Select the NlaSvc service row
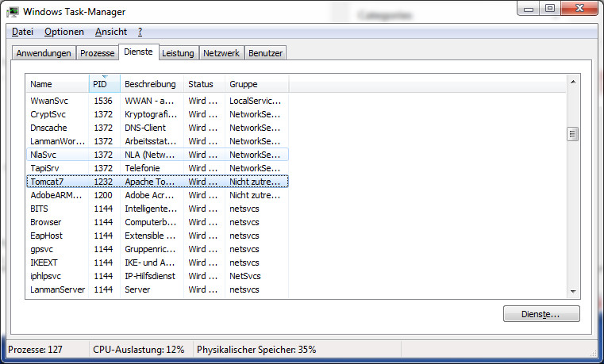This screenshot has height=364, width=604. click(x=157, y=155)
